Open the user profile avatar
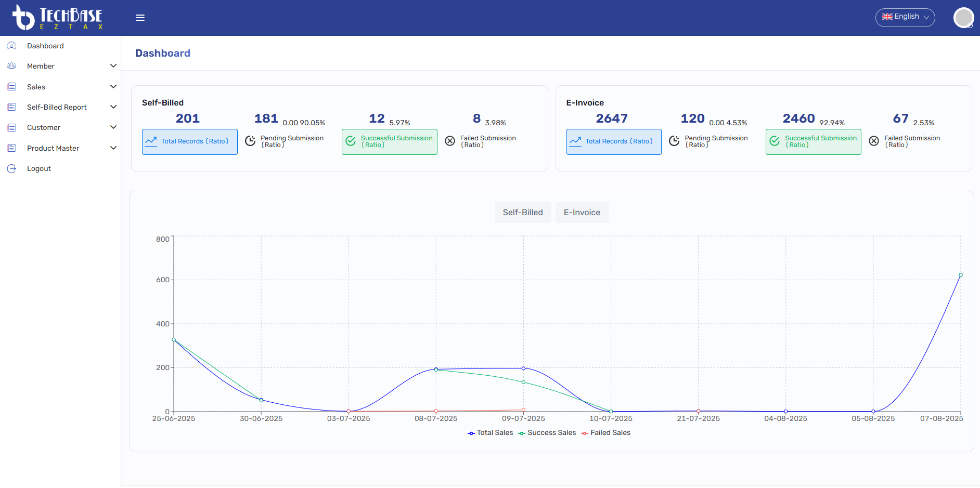 pos(963,18)
